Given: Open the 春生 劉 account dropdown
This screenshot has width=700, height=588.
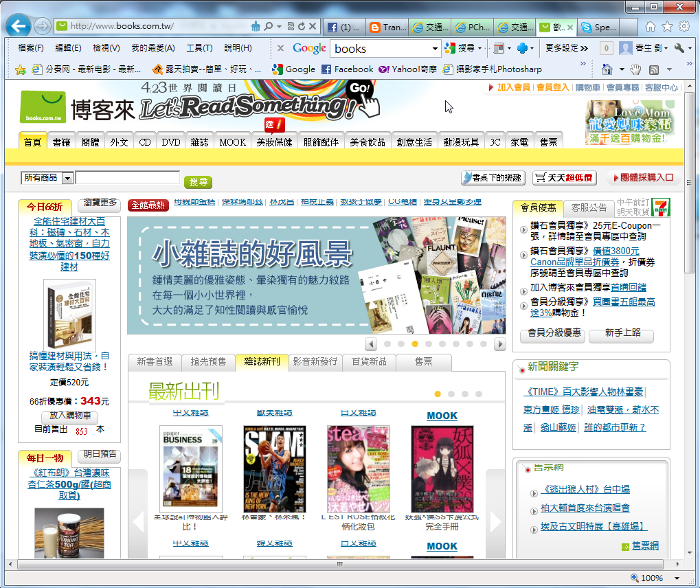Looking at the screenshot, I should [x=666, y=48].
